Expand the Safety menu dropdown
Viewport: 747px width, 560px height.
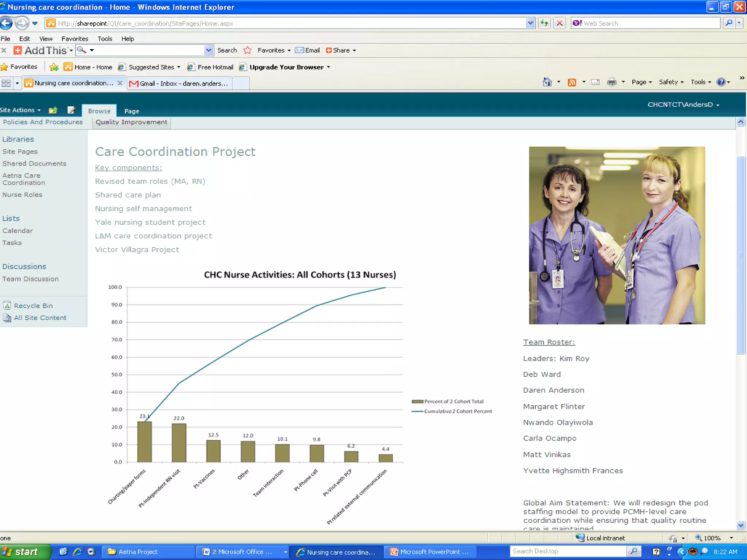(671, 82)
